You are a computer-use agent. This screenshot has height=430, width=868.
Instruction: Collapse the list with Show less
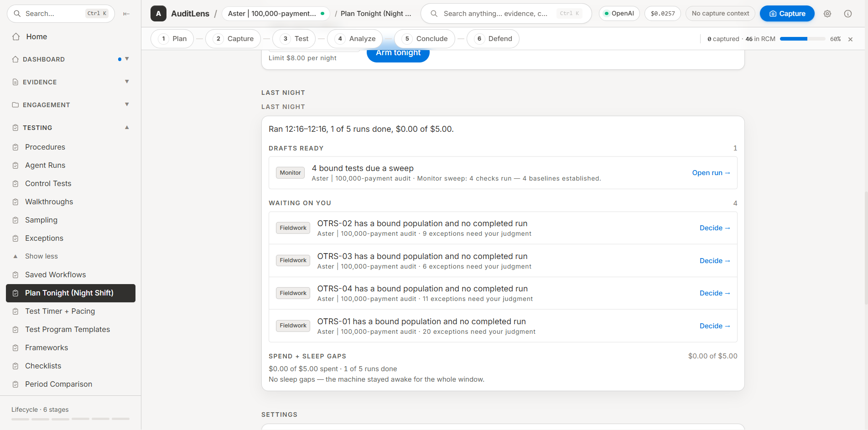pyautogui.click(x=41, y=256)
